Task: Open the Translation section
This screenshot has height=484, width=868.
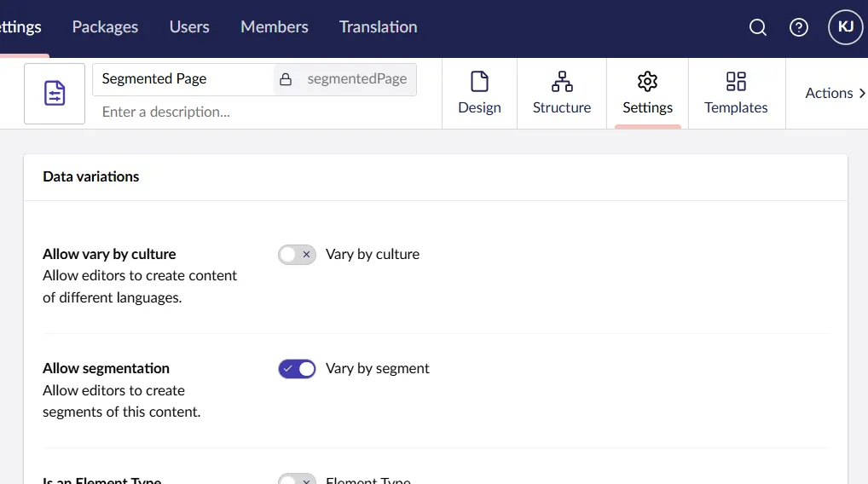Action: pos(378,27)
